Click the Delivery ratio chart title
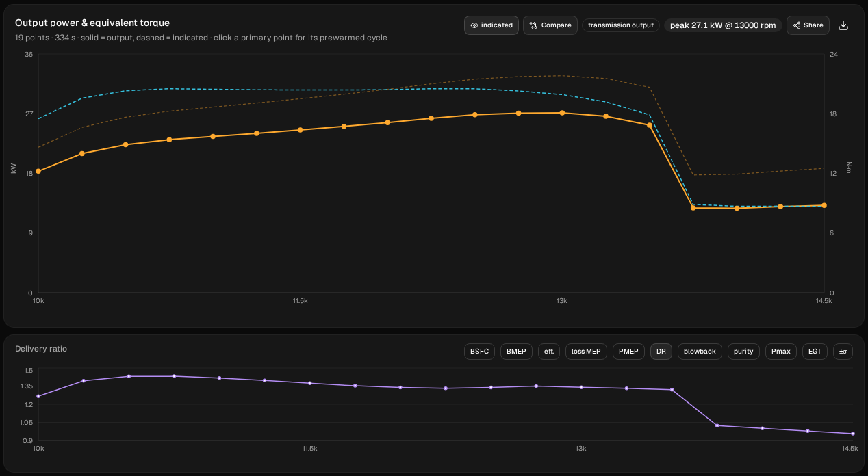The height and width of the screenshot is (476, 868). pyautogui.click(x=41, y=349)
